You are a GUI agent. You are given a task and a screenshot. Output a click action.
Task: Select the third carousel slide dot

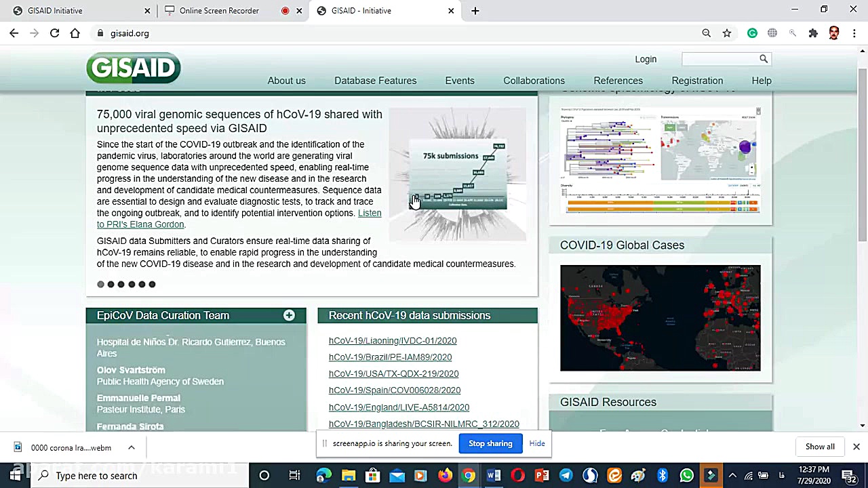pos(121,285)
